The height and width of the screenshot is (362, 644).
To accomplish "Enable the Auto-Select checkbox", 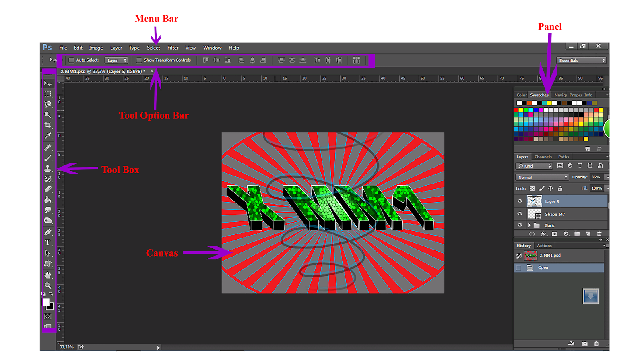I will tap(72, 60).
